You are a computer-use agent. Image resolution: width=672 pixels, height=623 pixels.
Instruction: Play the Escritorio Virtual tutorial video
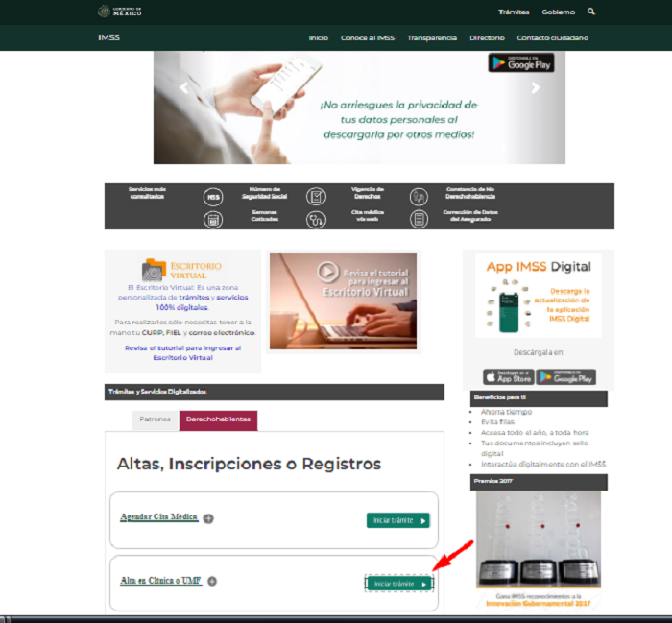pyautogui.click(x=328, y=273)
